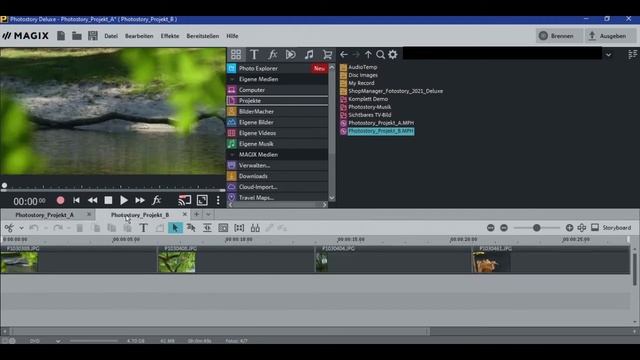The height and width of the screenshot is (360, 640).
Task: Open the Effekte menu
Action: 170,36
